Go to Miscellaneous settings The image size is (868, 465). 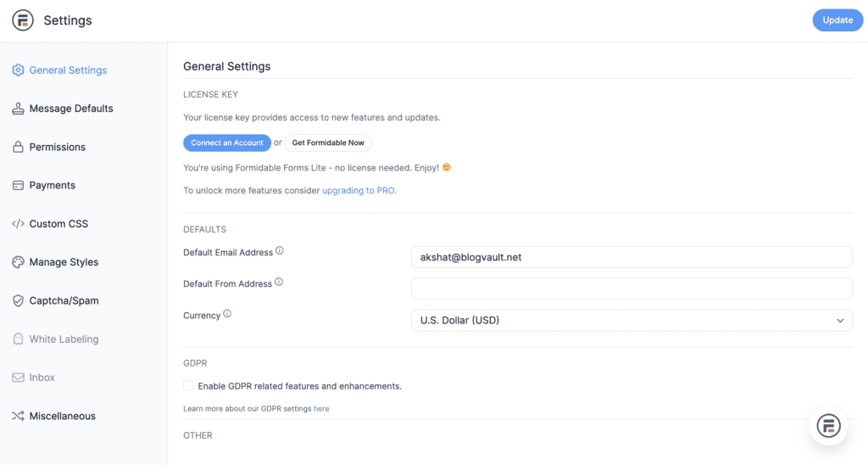(x=62, y=416)
